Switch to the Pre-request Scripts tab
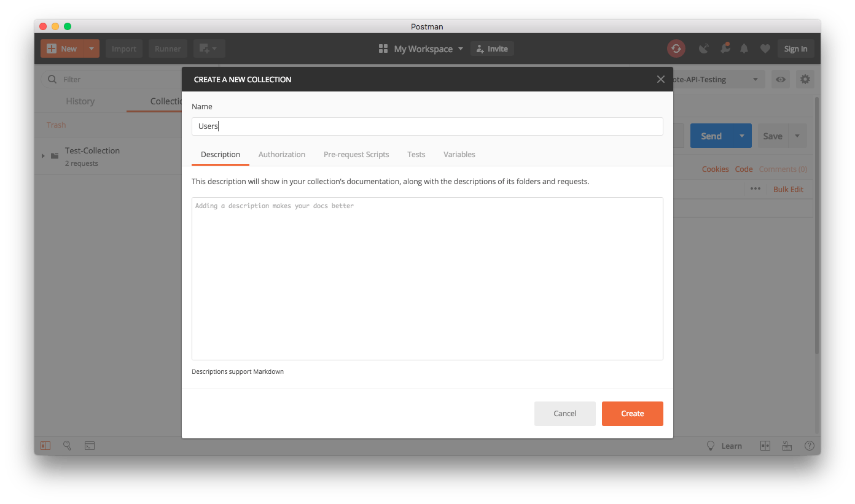This screenshot has width=855, height=504. [356, 154]
